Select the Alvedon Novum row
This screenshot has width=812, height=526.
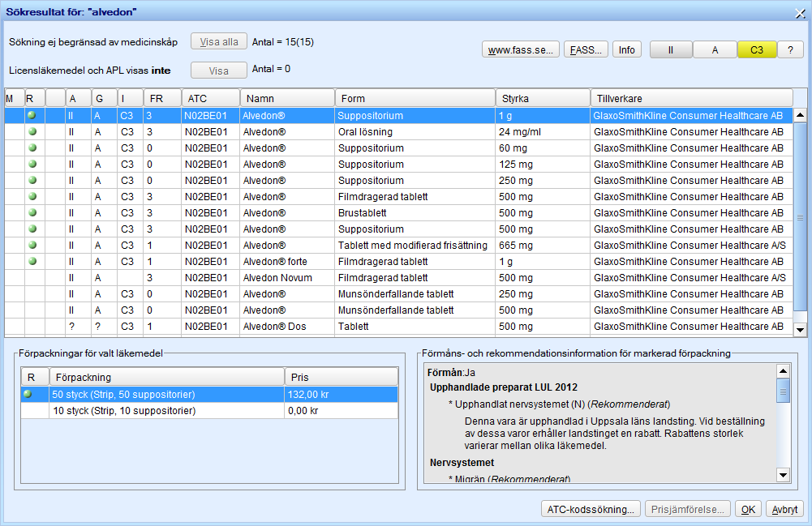tap(398, 278)
